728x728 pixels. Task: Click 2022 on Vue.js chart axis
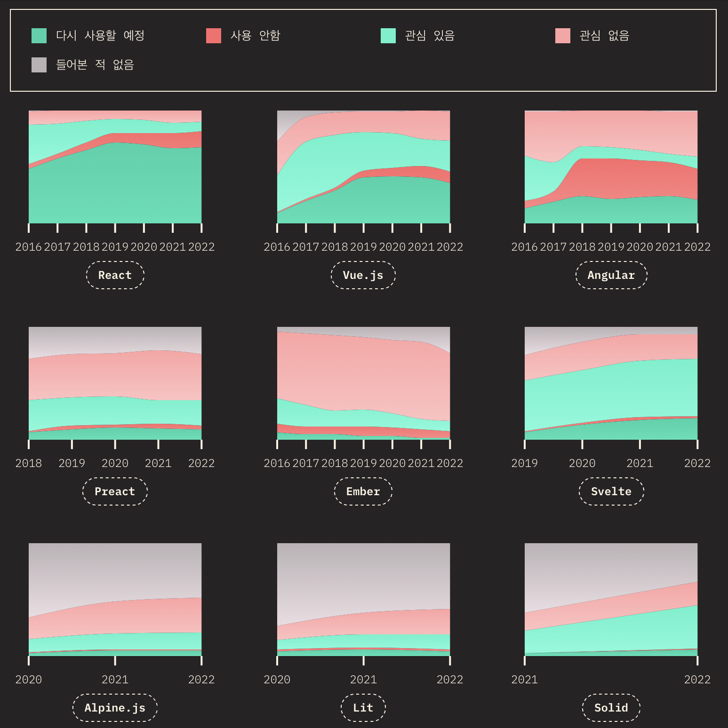450,247
